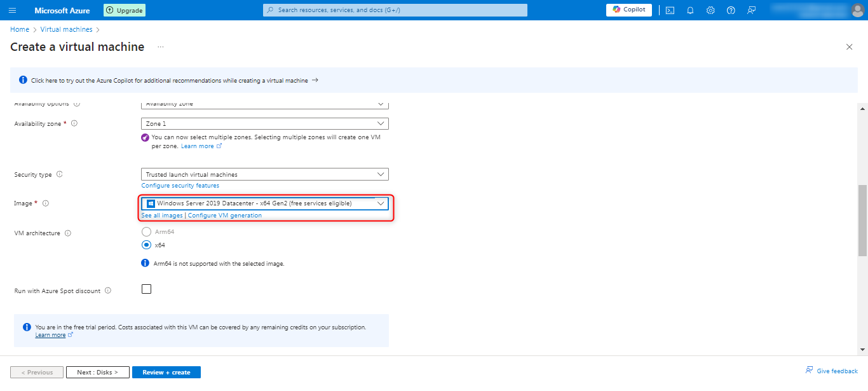Enable Run with Azure Spot discount checkbox
868x391 pixels.
point(147,289)
